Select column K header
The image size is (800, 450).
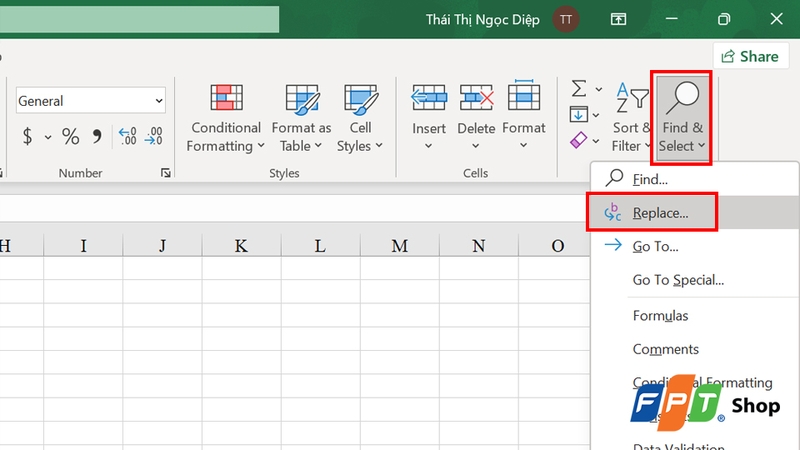click(241, 245)
